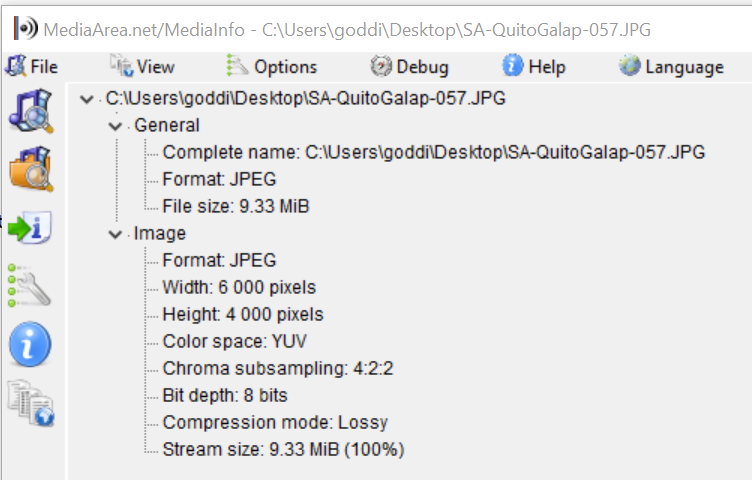Select the Complete name tree entry
The image size is (752, 480).
pos(434,152)
